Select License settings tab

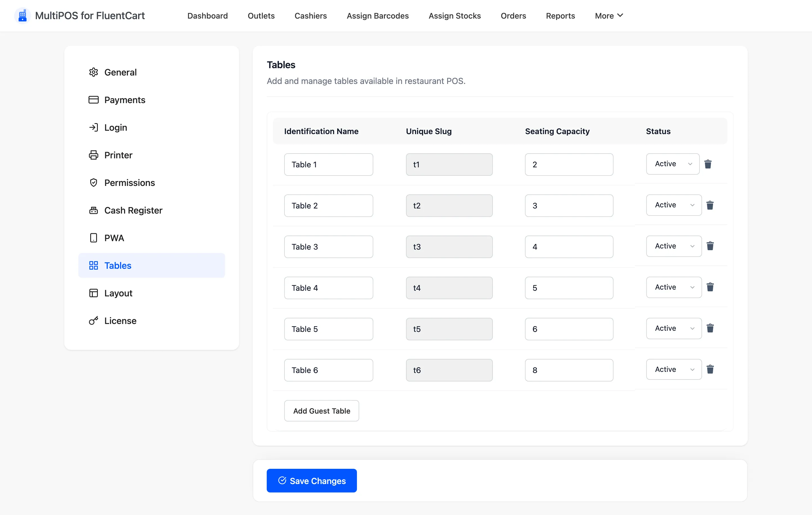tap(151, 321)
